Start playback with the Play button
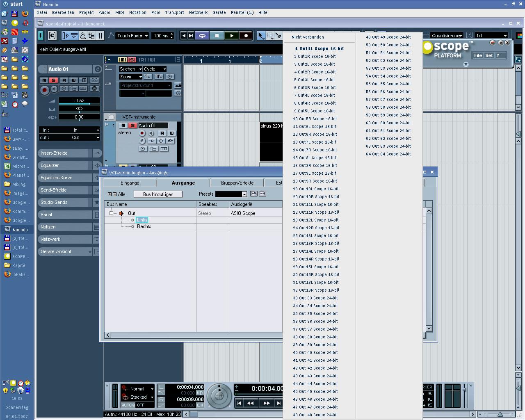The height and width of the screenshot is (420, 525). (232, 36)
